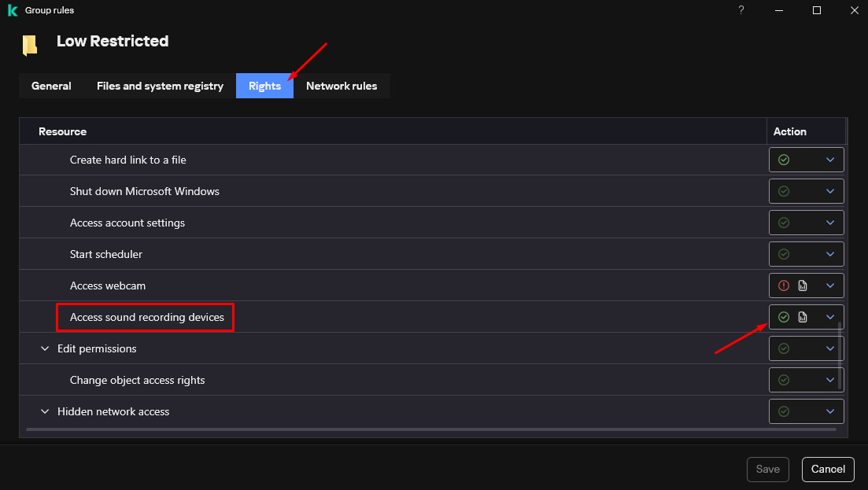Click log events icon for Access sound recording devices
The width and height of the screenshot is (868, 490).
(803, 317)
